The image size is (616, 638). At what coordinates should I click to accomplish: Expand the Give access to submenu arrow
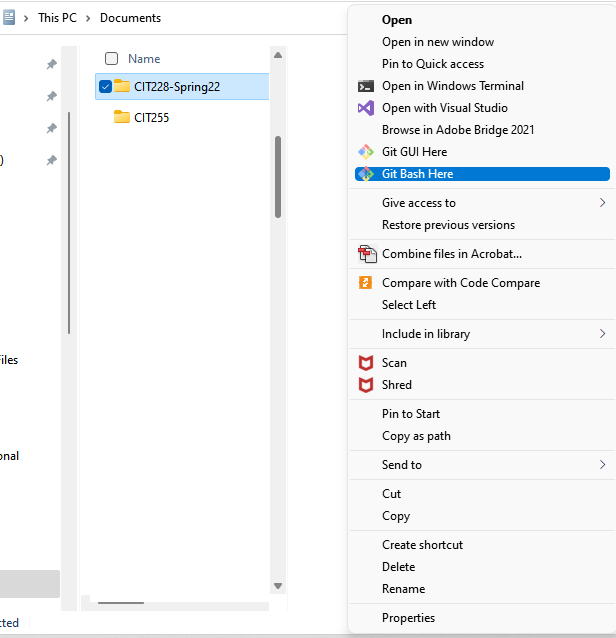tap(603, 203)
